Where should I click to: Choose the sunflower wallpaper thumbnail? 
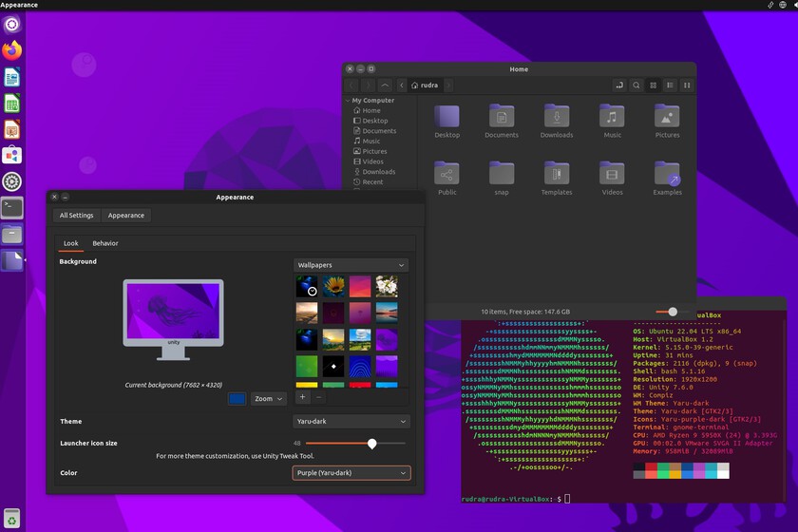point(333,286)
